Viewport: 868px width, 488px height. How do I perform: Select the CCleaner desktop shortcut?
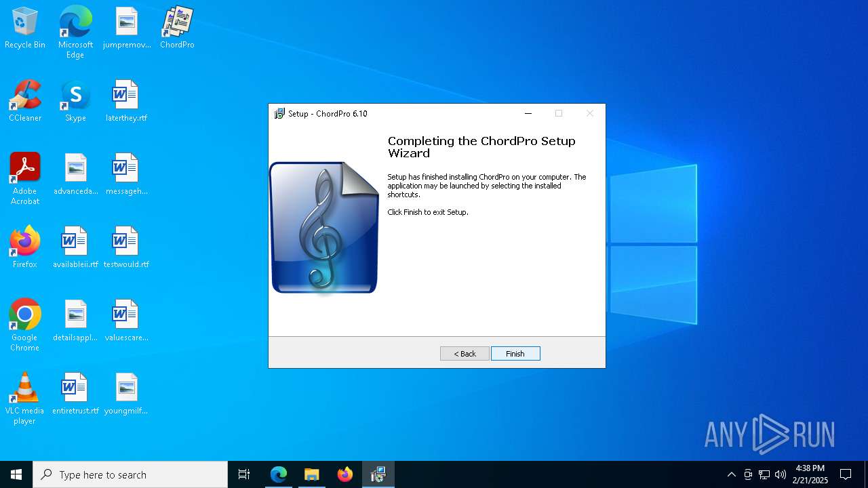click(x=25, y=102)
